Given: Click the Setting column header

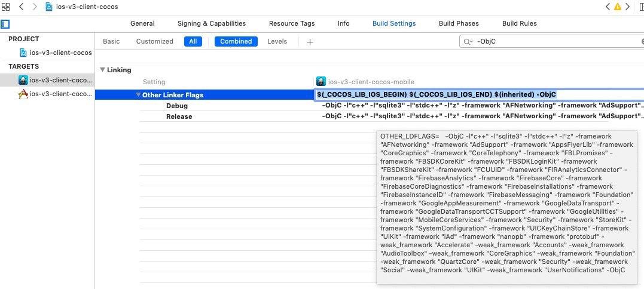Looking at the screenshot, I should [x=154, y=82].
